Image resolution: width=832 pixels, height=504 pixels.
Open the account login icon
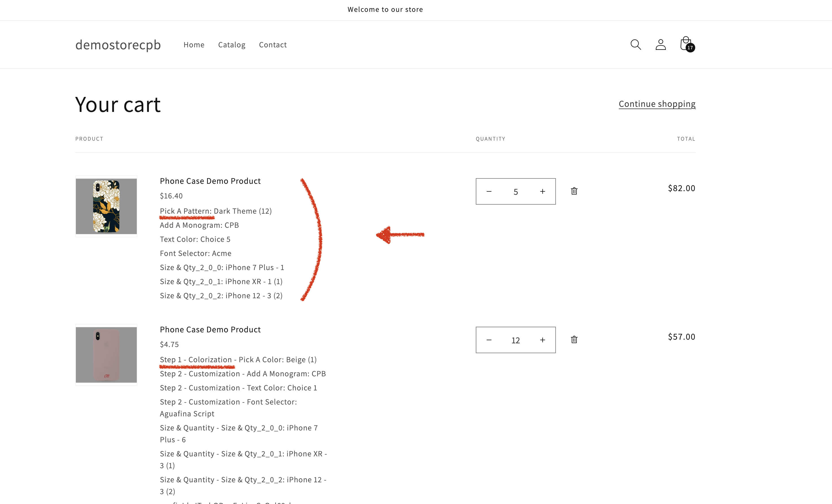[x=661, y=45]
